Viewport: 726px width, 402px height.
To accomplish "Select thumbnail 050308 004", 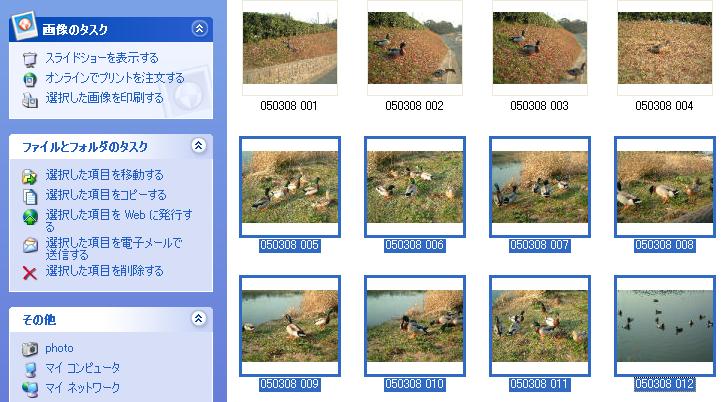I will [x=665, y=48].
